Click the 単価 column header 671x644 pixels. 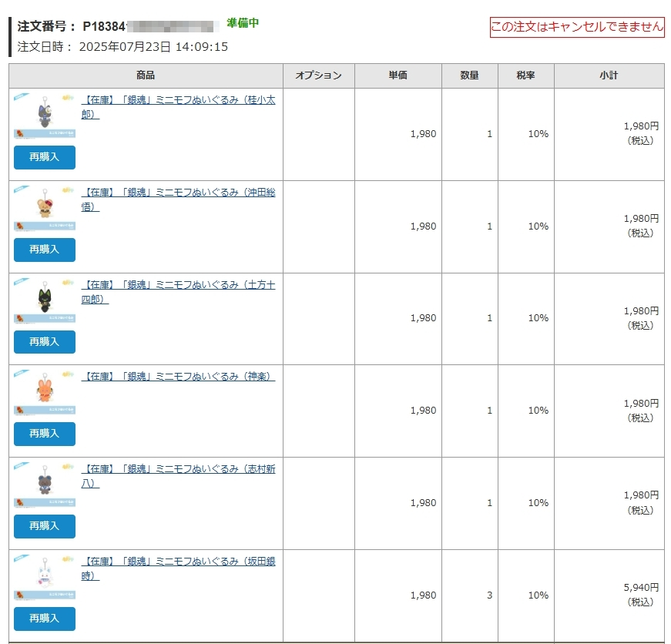[398, 75]
